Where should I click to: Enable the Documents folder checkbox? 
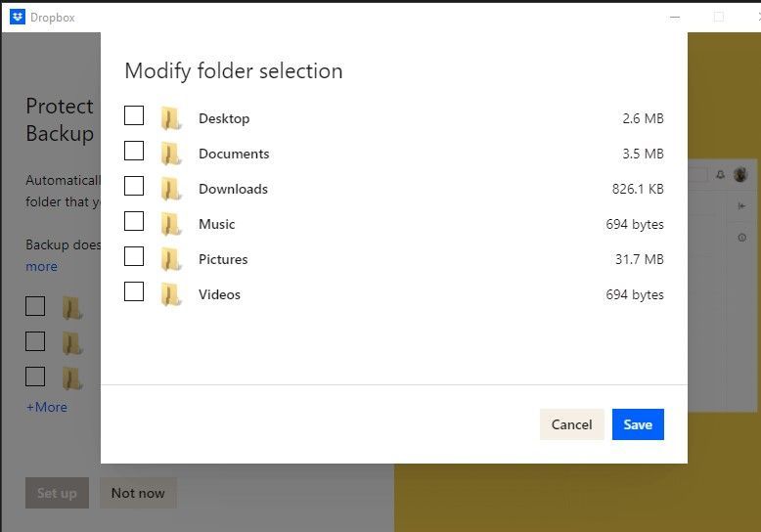134,152
